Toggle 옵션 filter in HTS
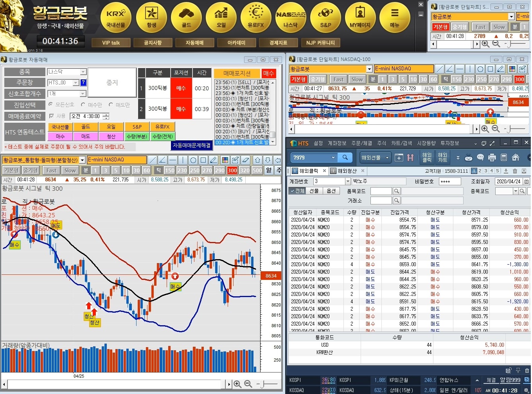This screenshot has width=532, height=394. point(331,191)
